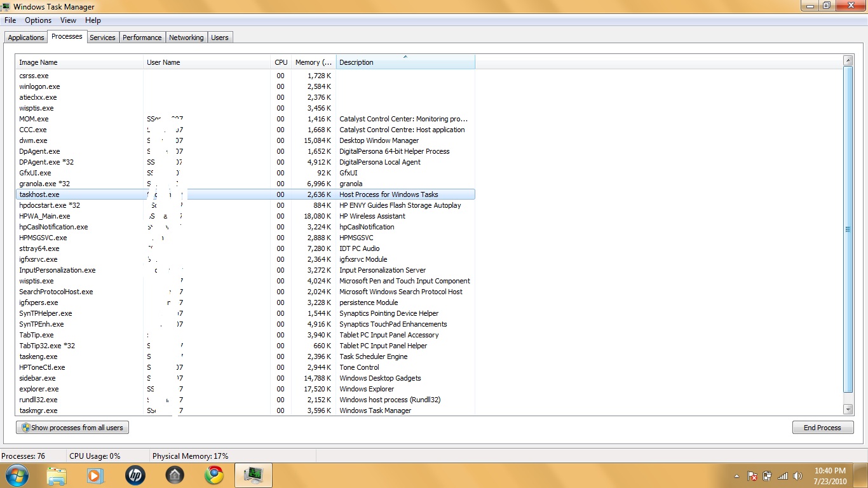This screenshot has width=868, height=488.
Task: Select the Processes tab
Action: (67, 36)
